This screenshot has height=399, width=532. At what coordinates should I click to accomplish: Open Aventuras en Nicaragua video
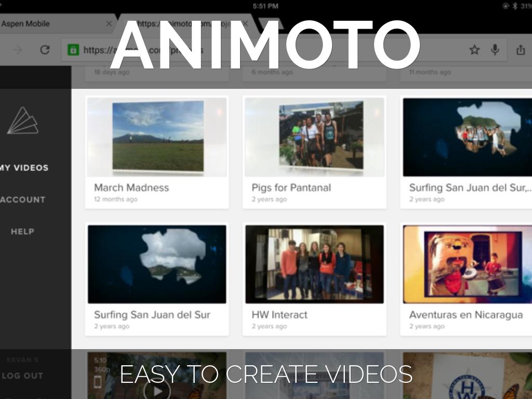468,264
